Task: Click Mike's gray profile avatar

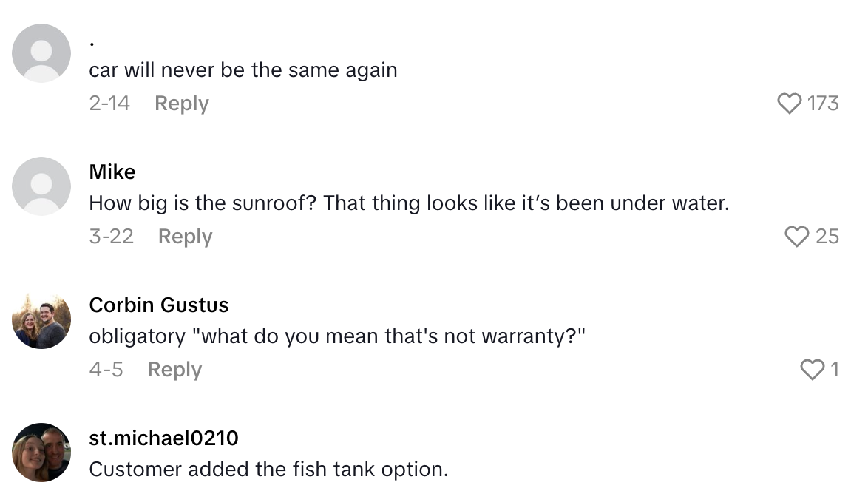Action: [x=41, y=186]
